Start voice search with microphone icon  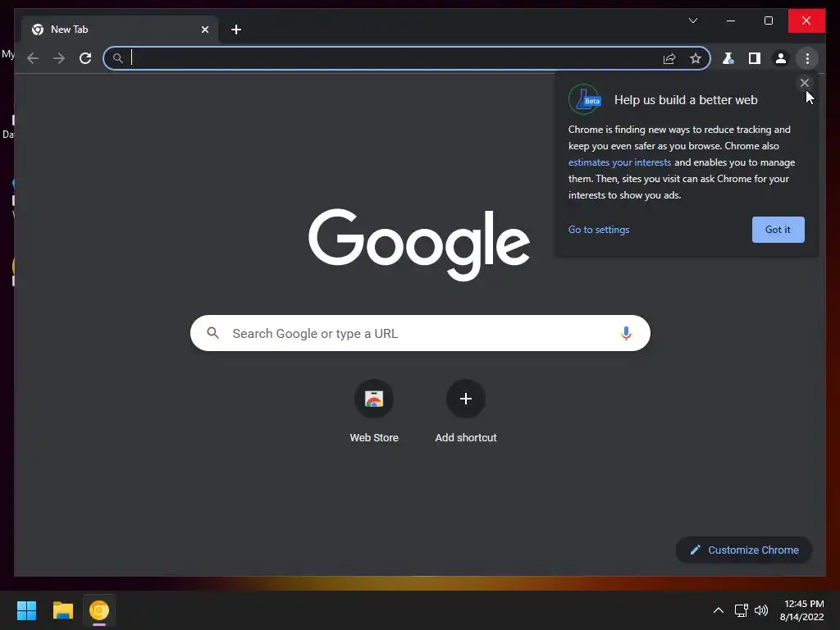pos(626,333)
